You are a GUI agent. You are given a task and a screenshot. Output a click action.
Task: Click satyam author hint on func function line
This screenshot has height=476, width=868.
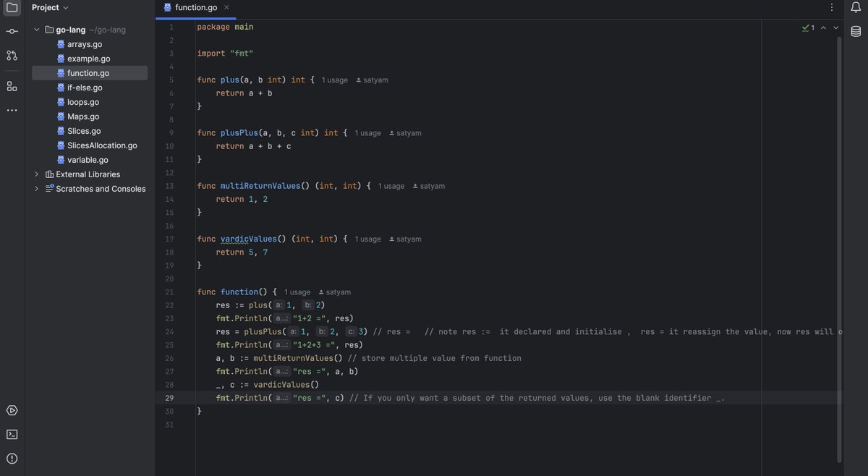point(334,292)
